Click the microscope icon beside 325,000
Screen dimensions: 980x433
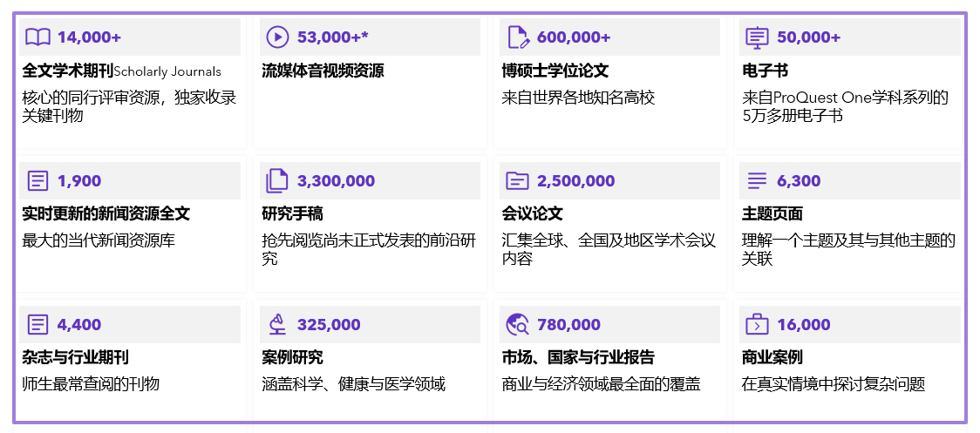pyautogui.click(x=277, y=325)
